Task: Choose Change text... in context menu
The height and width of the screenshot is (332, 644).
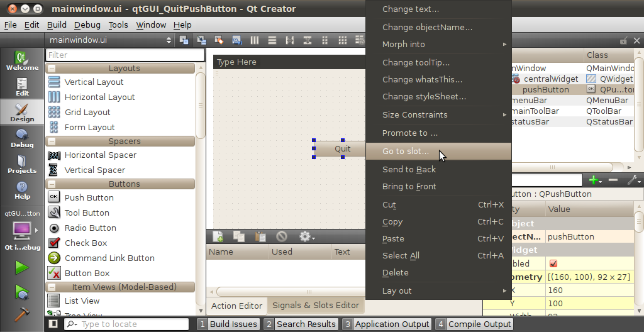Action: [x=438, y=9]
